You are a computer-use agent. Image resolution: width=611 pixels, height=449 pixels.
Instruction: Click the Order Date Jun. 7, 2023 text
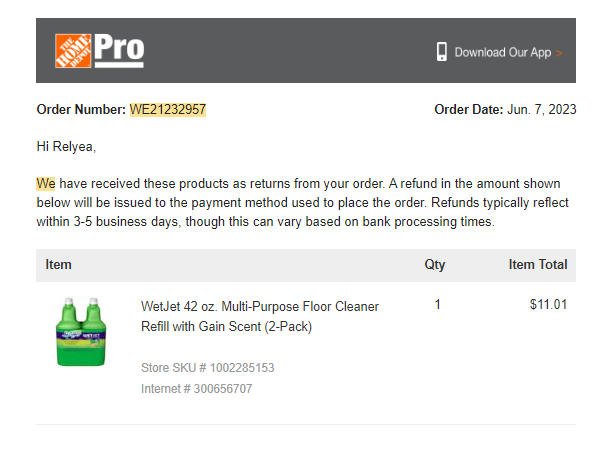tap(505, 110)
